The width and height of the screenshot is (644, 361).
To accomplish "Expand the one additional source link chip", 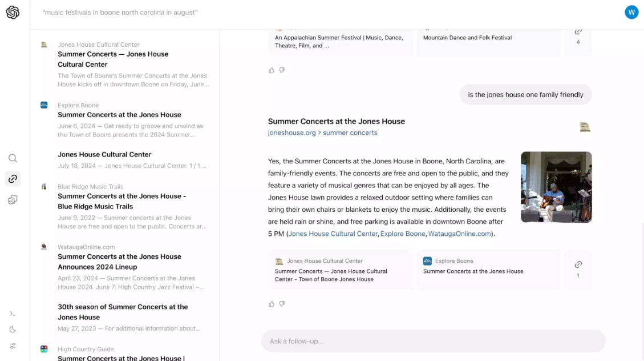I will click(x=578, y=270).
